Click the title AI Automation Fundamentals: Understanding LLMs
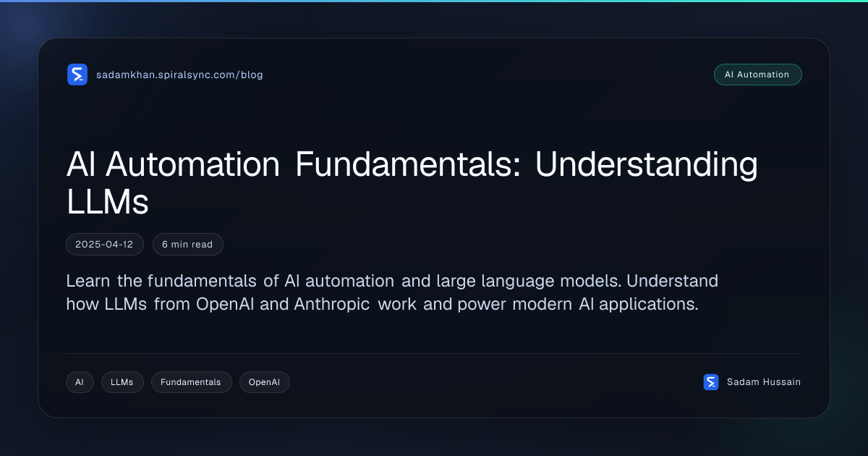Screen dimensions: 868x456 click(x=412, y=182)
